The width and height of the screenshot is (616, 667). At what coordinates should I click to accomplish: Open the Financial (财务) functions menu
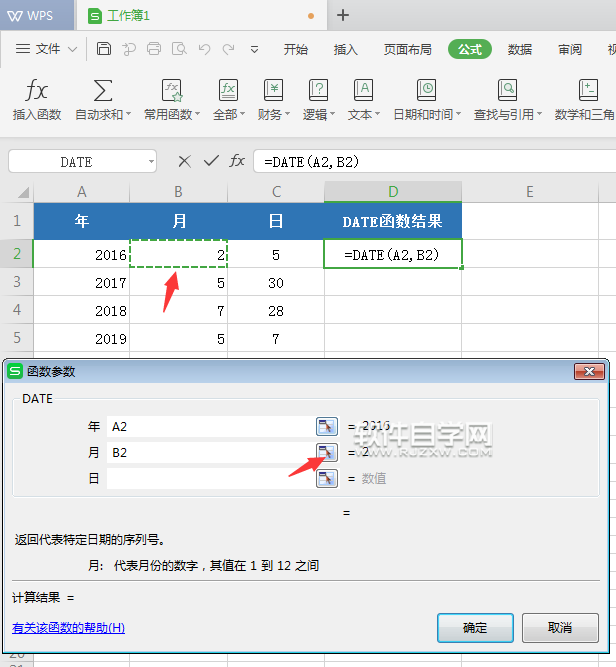click(273, 100)
